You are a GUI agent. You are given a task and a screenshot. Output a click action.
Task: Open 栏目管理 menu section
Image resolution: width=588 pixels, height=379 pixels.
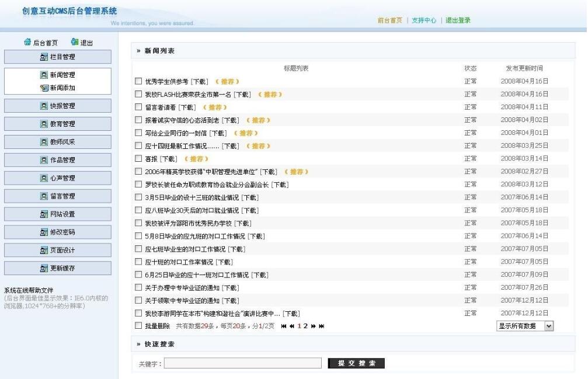(58, 57)
